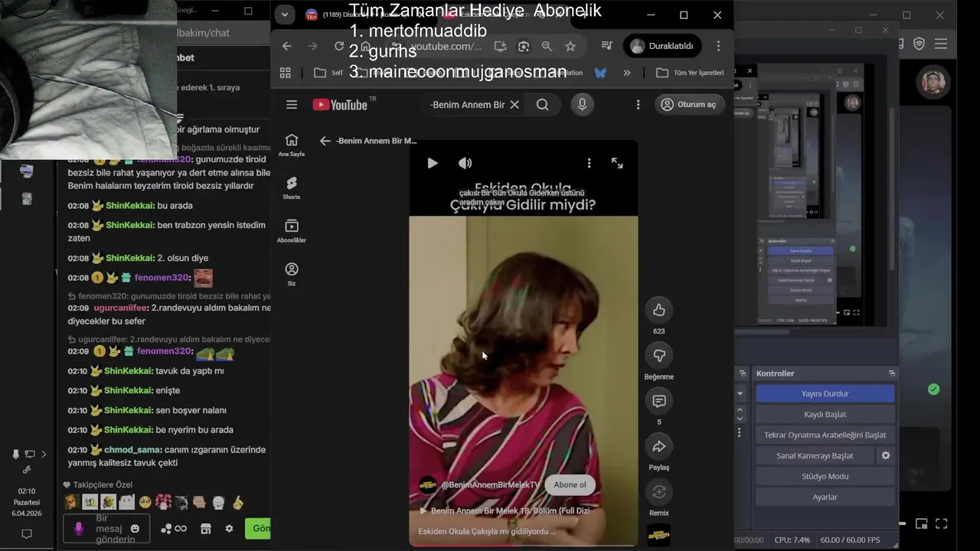Open the Duraklatıldı profile button
This screenshot has height=551, width=980.
pos(662,46)
